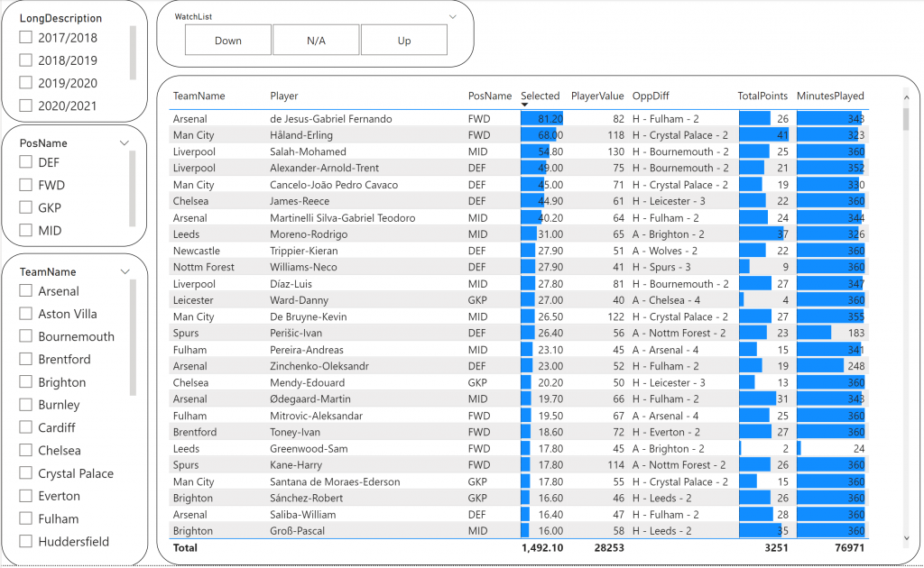
Task: Tick the GKP position checkbox
Action: coord(25,207)
